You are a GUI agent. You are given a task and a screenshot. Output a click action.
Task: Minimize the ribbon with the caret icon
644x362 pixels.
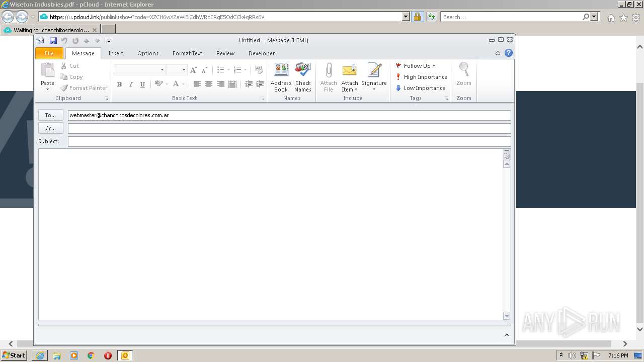(498, 53)
